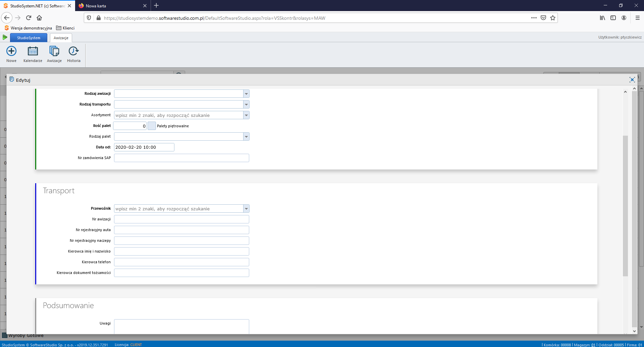Screen dimensions: 644x347
Task: Switch to StudioSystem tab
Action: pos(29,38)
